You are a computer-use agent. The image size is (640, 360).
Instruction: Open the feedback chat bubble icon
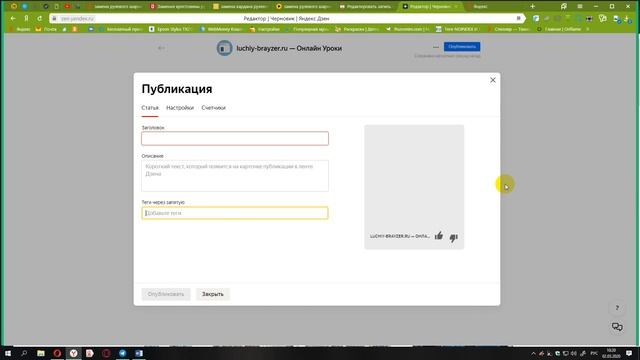tap(617, 327)
